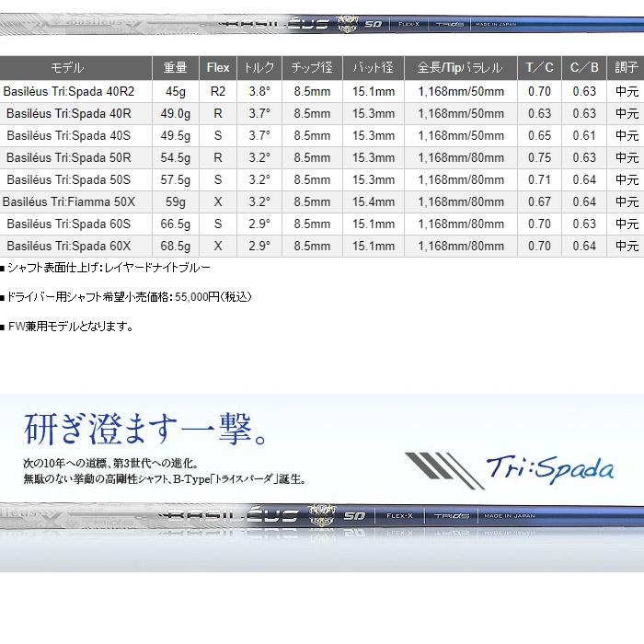Select Basiléus Tri:Spada 50S model cell

pyautogui.click(x=76, y=180)
